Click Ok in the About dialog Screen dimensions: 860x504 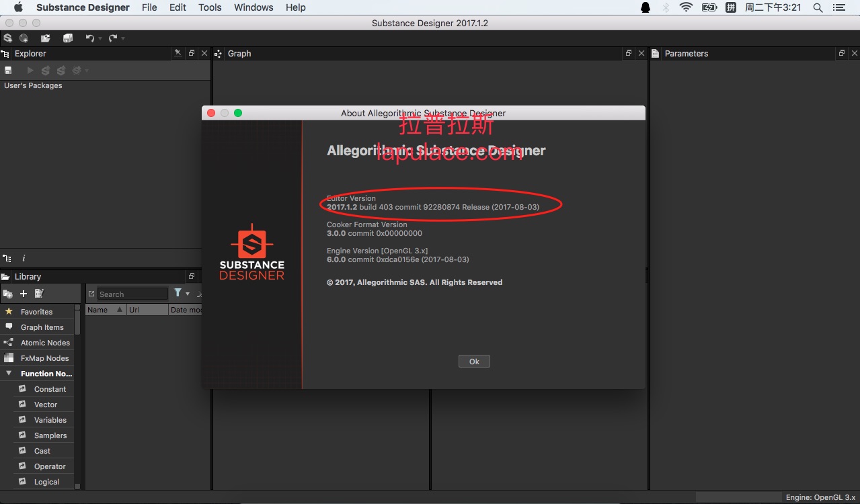tap(474, 362)
